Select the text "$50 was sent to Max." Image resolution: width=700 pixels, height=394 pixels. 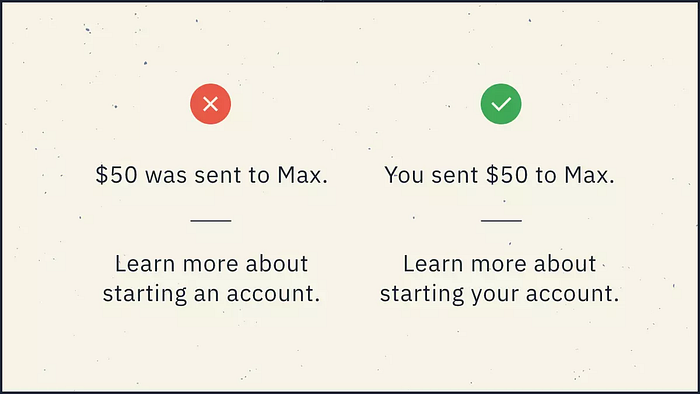tap(212, 174)
